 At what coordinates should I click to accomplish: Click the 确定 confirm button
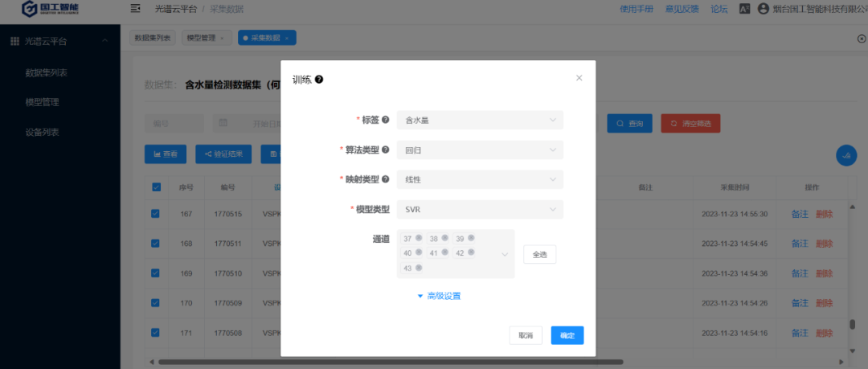coord(567,335)
